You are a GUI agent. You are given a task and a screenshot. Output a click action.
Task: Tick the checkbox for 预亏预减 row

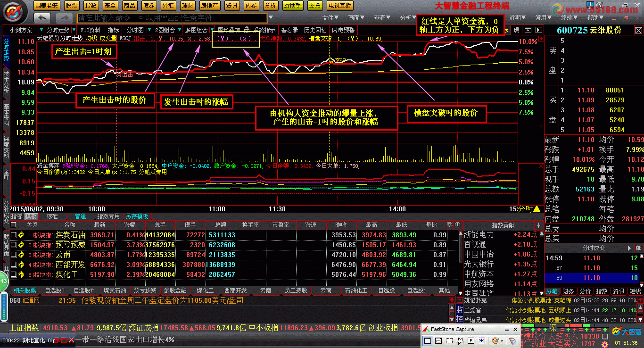tap(14, 245)
